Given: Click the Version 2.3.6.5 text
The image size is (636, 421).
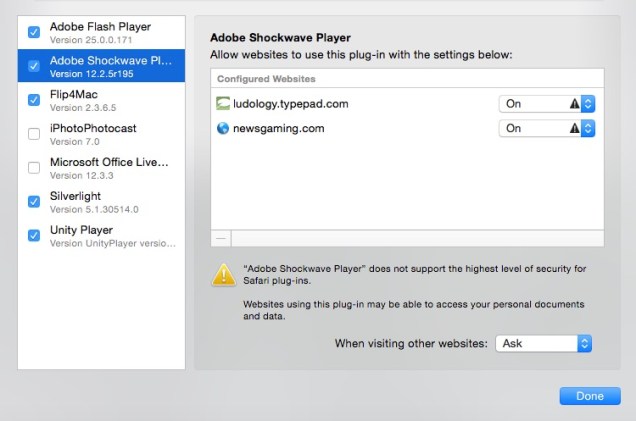Looking at the screenshot, I should pos(83,108).
